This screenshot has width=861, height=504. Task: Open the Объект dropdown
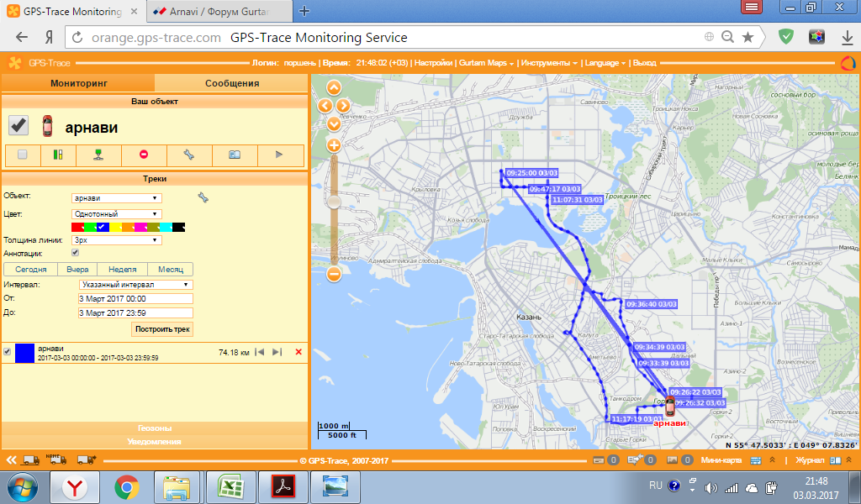point(116,198)
